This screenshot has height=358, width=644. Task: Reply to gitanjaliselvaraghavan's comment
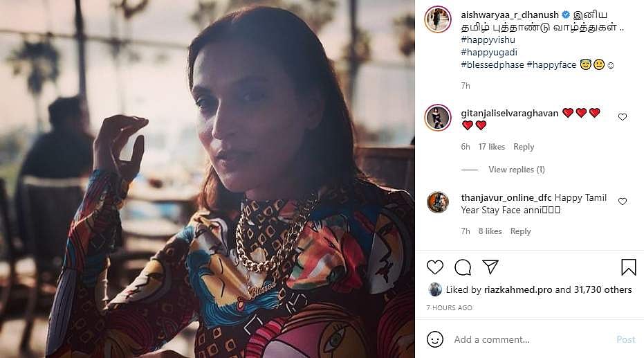[524, 147]
